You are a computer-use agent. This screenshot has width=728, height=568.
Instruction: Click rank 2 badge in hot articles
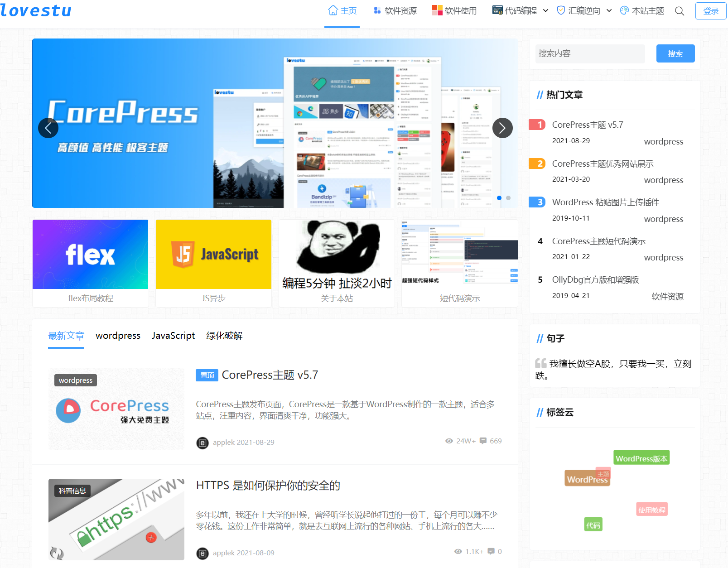(537, 164)
